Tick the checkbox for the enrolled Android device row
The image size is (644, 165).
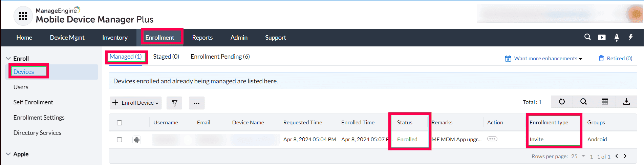[120, 140]
